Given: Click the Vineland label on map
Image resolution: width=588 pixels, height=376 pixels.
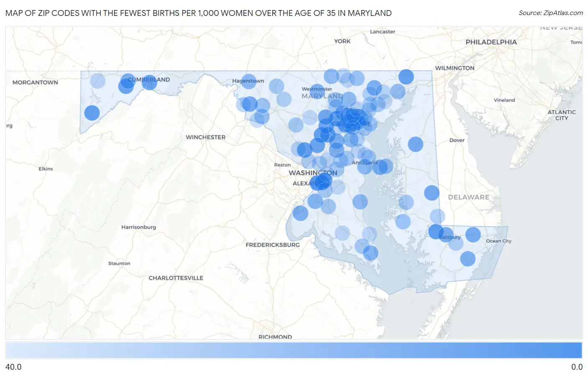Looking at the screenshot, I should click(x=504, y=100).
